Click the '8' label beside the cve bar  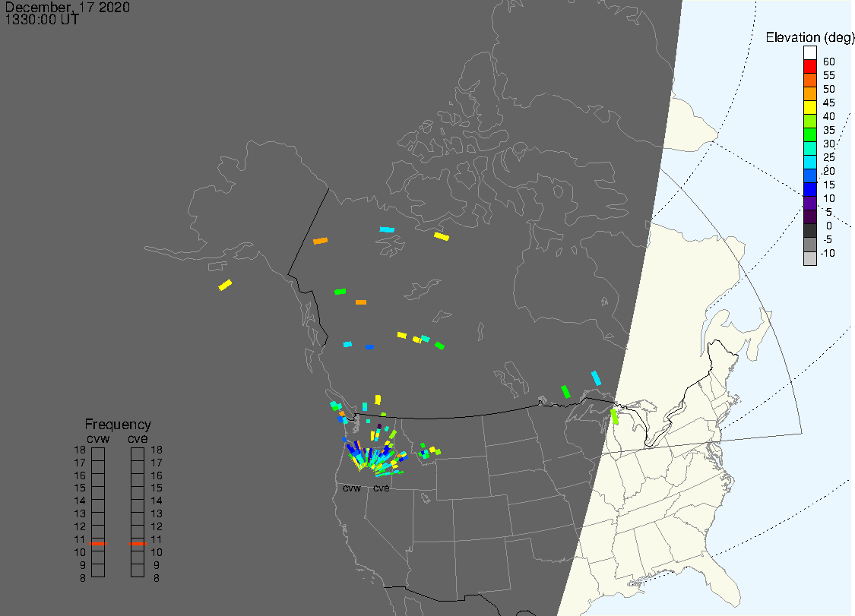pyautogui.click(x=157, y=578)
